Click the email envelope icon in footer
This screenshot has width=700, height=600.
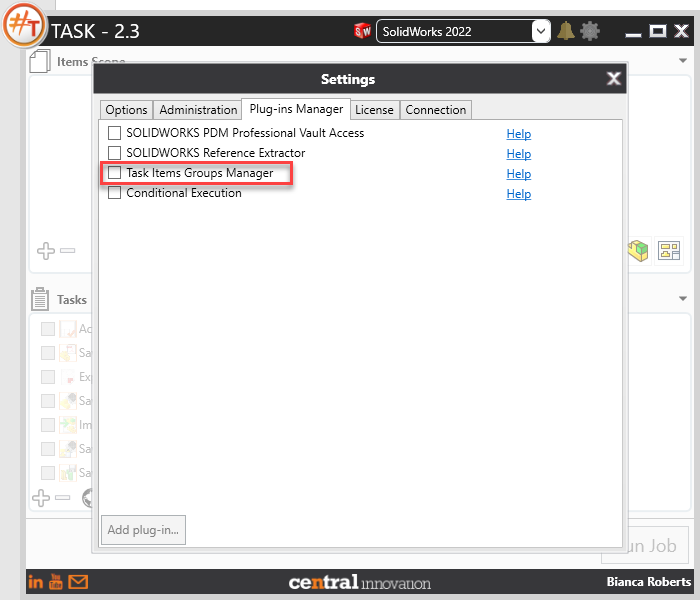tap(78, 582)
